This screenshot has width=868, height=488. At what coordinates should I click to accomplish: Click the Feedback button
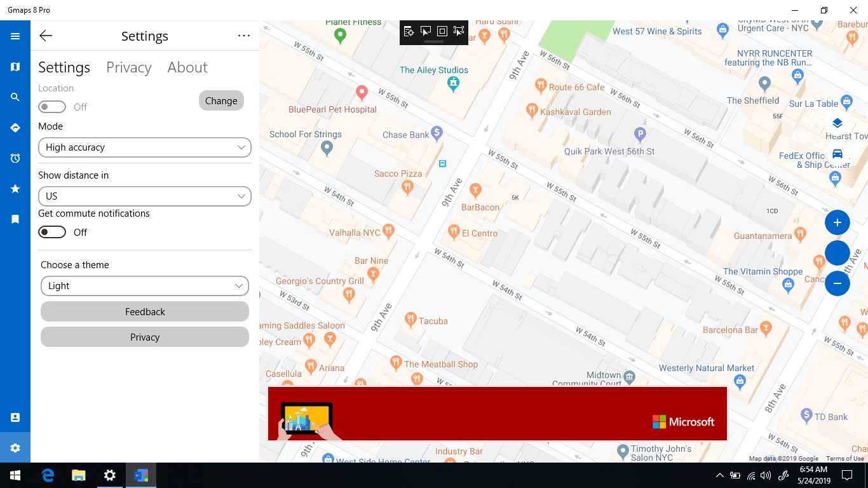click(x=145, y=311)
